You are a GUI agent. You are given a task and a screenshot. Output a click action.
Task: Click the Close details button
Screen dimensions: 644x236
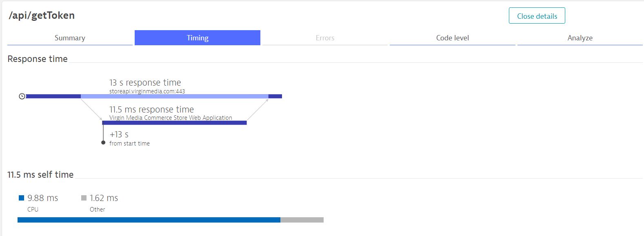point(537,16)
